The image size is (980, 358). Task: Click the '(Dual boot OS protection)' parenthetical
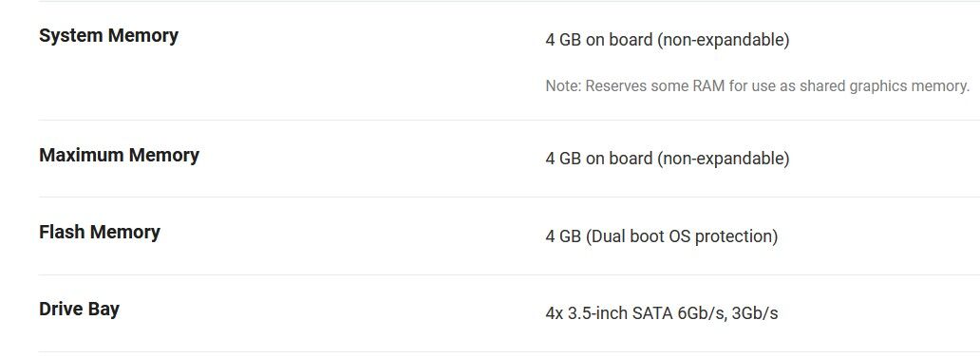pyautogui.click(x=682, y=236)
